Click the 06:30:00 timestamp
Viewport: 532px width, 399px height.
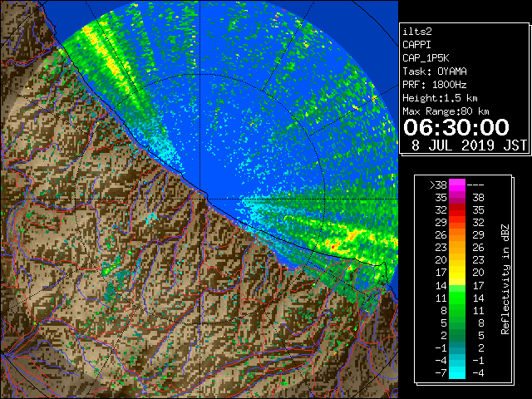click(456, 127)
